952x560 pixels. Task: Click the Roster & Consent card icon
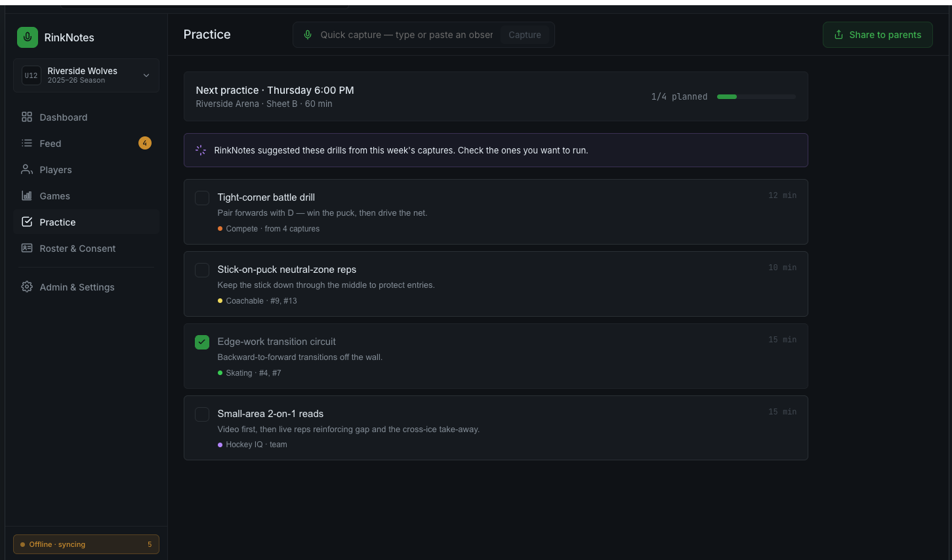point(27,248)
